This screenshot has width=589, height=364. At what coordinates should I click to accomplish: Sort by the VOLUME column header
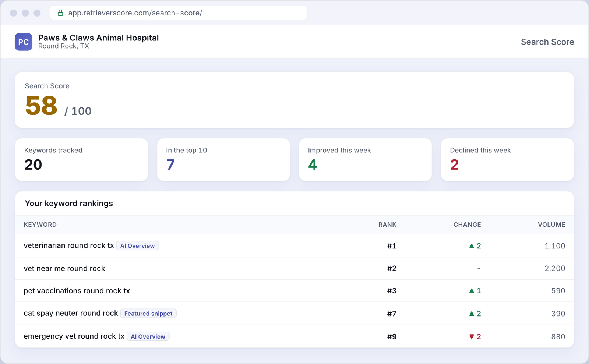(551, 225)
